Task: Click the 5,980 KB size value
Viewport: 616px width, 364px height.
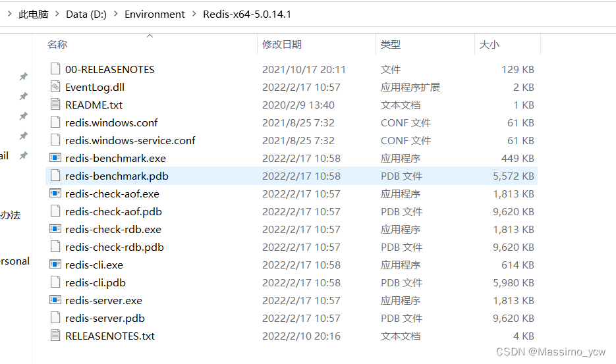Action: point(513,283)
